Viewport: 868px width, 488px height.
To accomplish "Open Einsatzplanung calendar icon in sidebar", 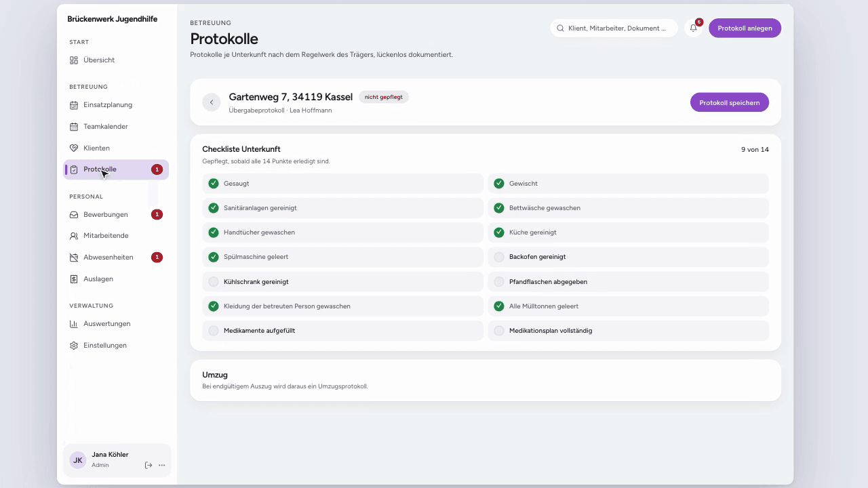I will (x=74, y=105).
